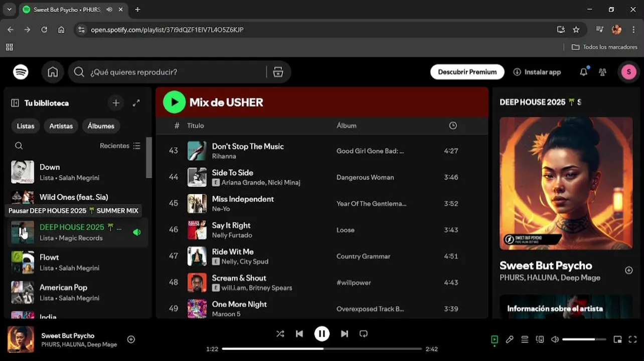The width and height of the screenshot is (644, 361).
Task: Reload the browser page
Action: 44,30
